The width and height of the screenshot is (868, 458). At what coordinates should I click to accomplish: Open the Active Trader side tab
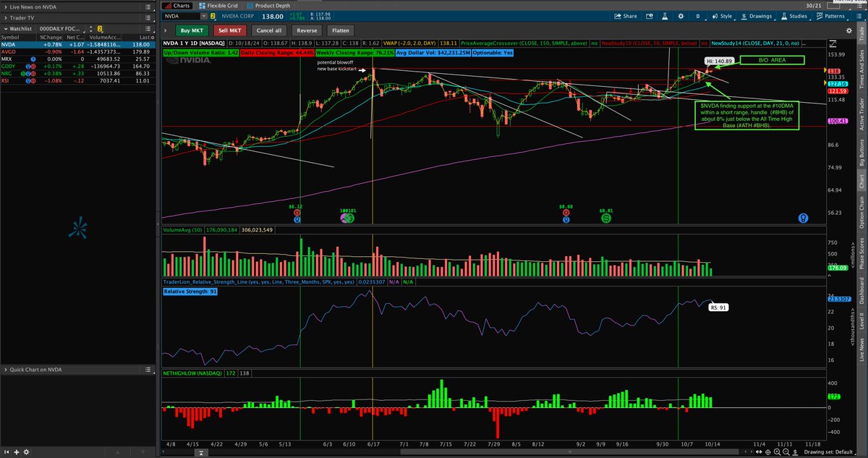861,114
